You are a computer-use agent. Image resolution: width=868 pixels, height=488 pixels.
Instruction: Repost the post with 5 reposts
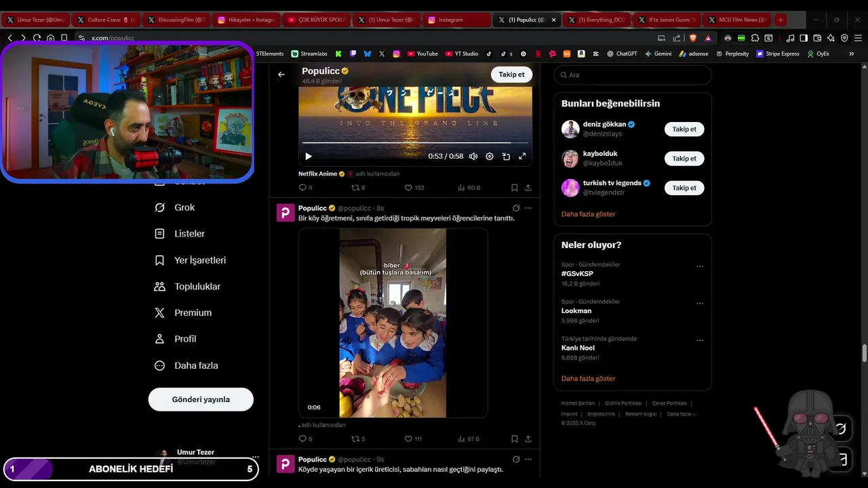[x=357, y=439]
